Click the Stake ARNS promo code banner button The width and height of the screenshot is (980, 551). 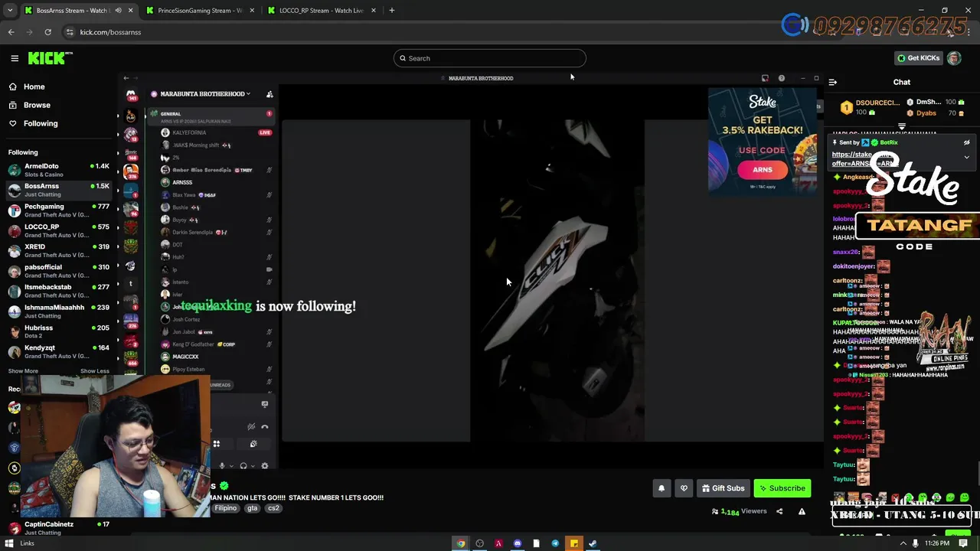[x=762, y=170]
